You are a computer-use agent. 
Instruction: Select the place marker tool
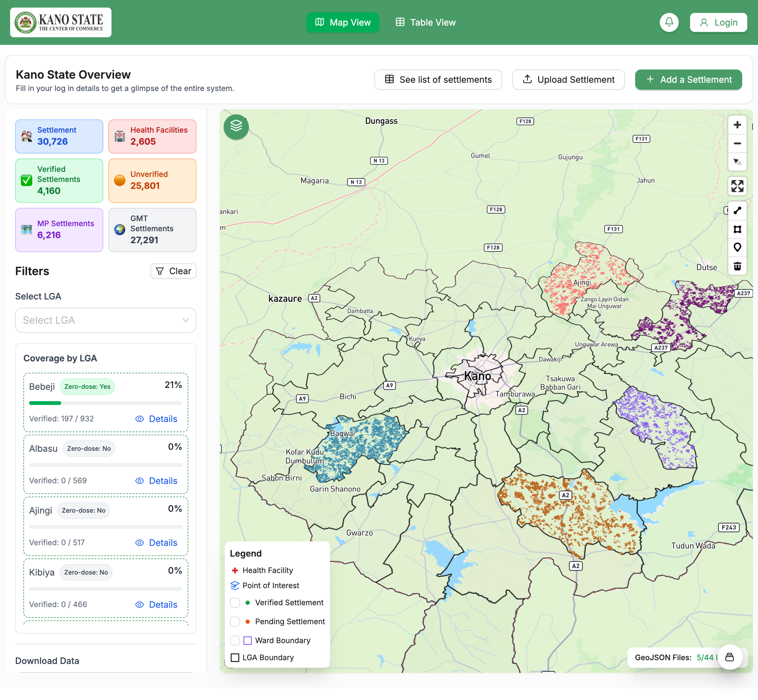coord(737,247)
